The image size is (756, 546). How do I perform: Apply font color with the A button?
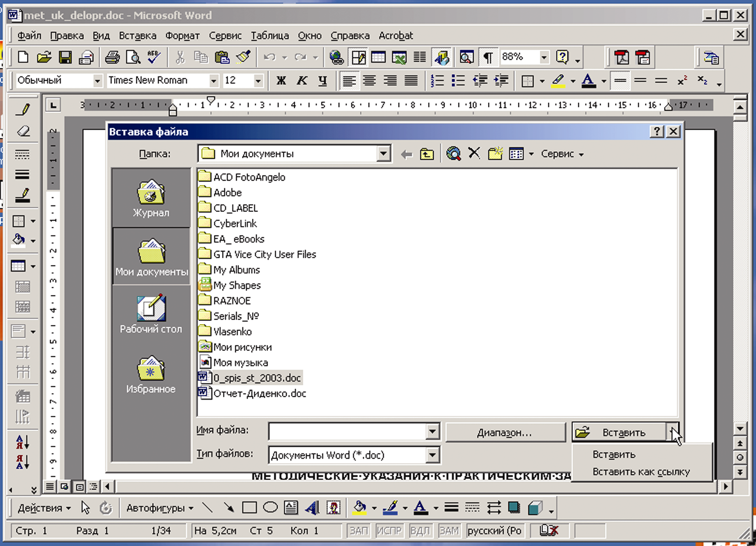tap(589, 81)
